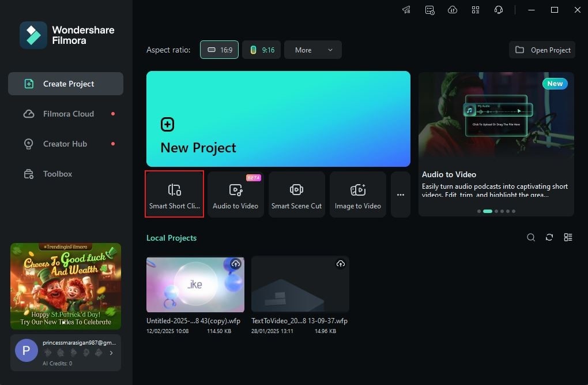This screenshot has width=588, height=385.
Task: Click the 'TextToVideo_20...8 13-09-37.wfp' filename
Action: coord(299,321)
